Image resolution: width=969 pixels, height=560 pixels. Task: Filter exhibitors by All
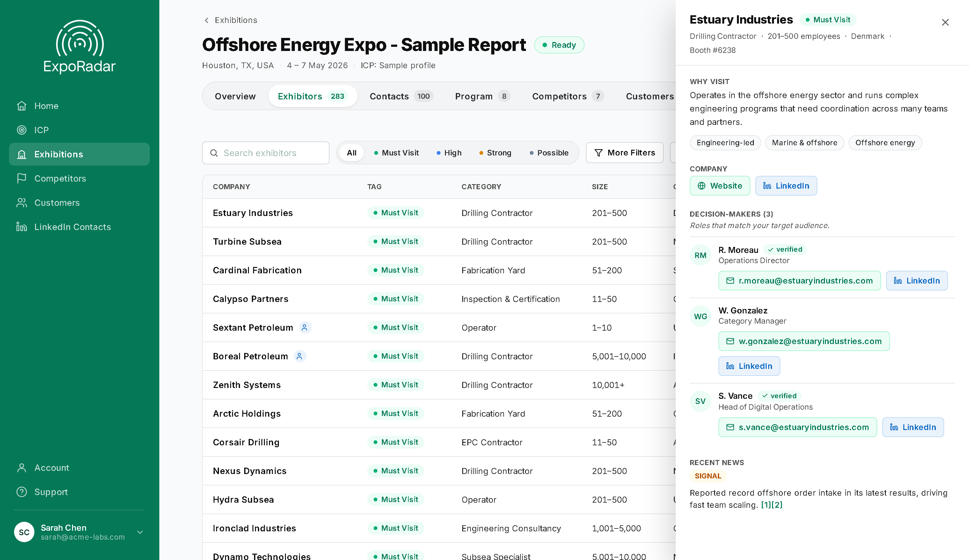352,153
